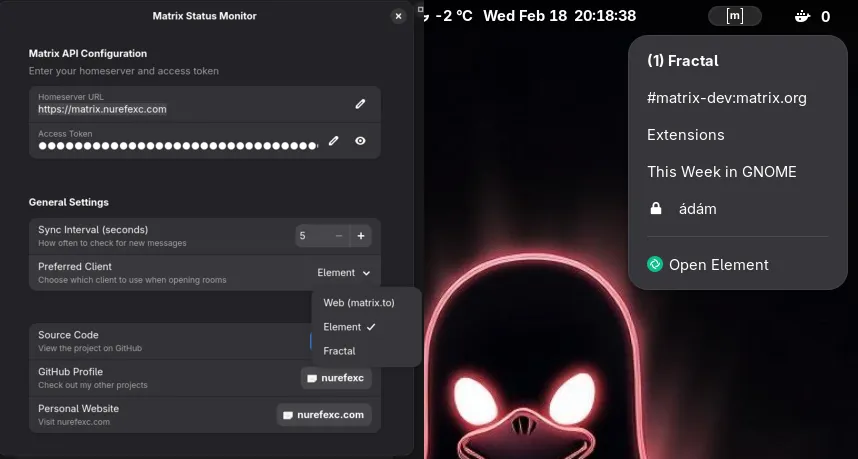Image resolution: width=858 pixels, height=459 pixels.
Task: Click the sync interval number field
Action: click(311, 236)
